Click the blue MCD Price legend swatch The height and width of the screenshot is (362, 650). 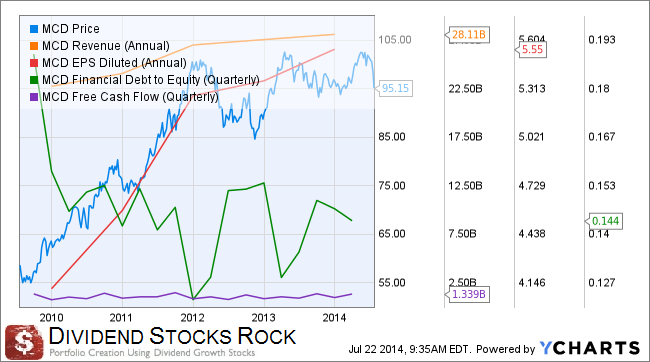pos(34,29)
